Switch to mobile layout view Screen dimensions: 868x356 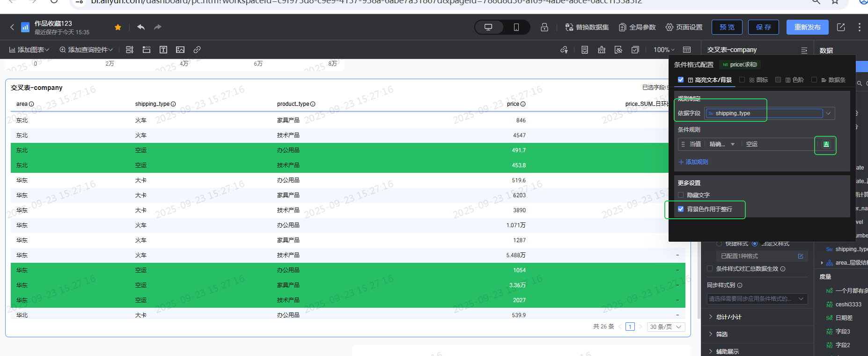tap(516, 27)
